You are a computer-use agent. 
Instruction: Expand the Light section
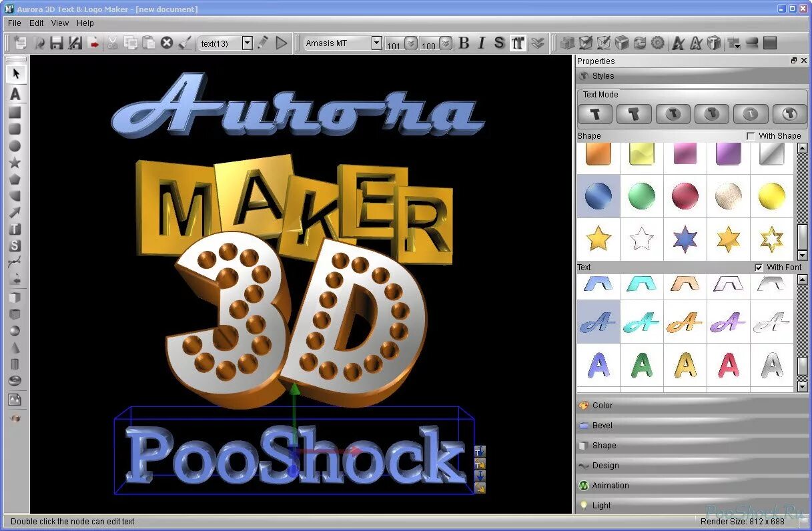click(x=693, y=506)
